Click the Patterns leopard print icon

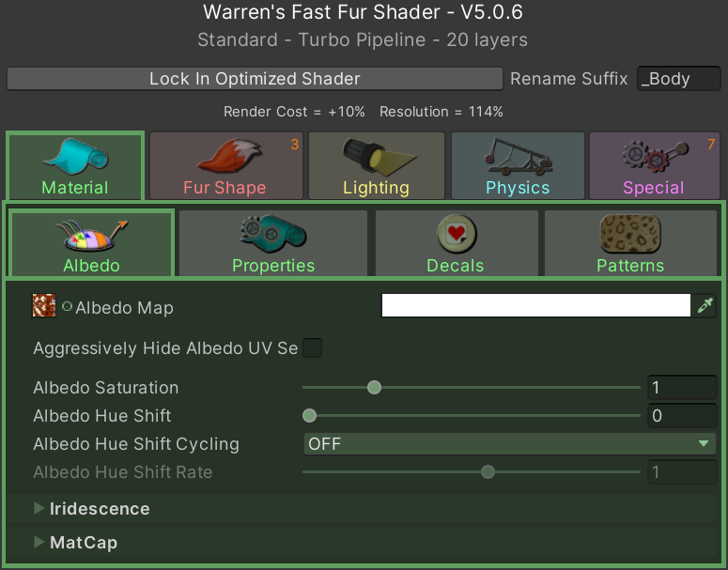(629, 234)
